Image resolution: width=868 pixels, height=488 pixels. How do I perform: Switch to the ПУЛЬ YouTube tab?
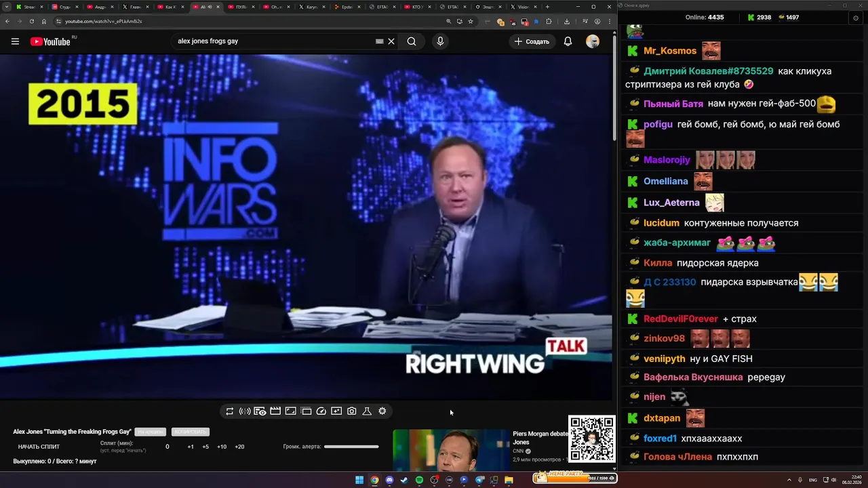point(241,7)
